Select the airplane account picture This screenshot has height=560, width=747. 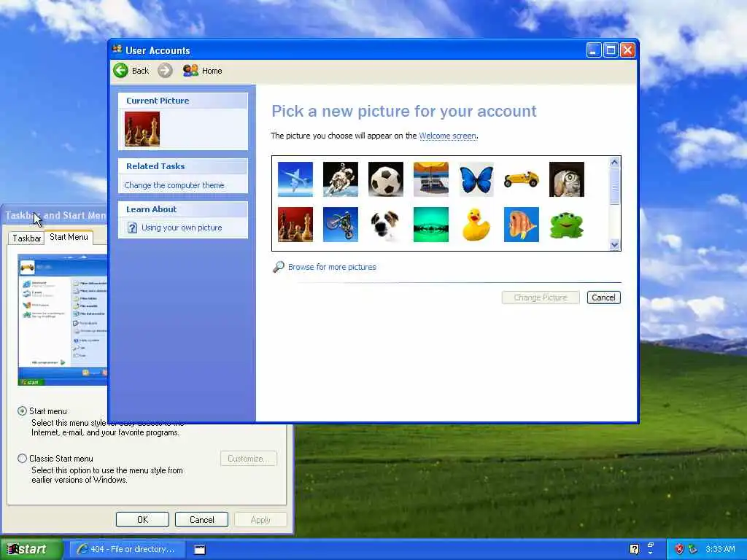point(295,179)
